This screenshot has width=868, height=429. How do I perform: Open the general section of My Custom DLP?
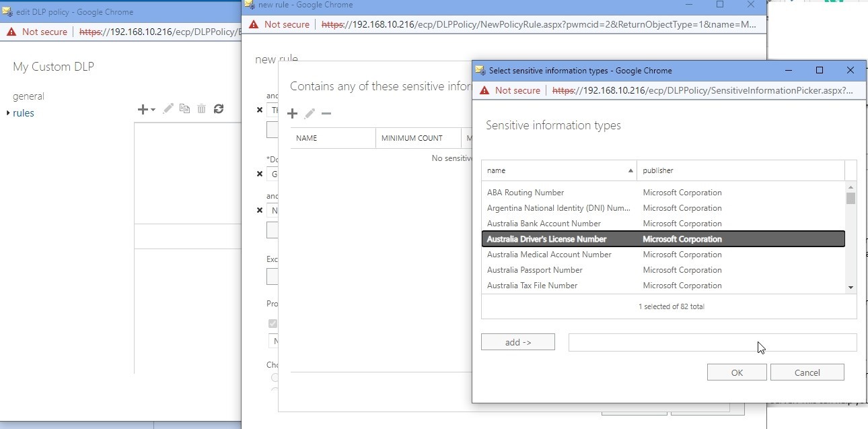(x=28, y=96)
